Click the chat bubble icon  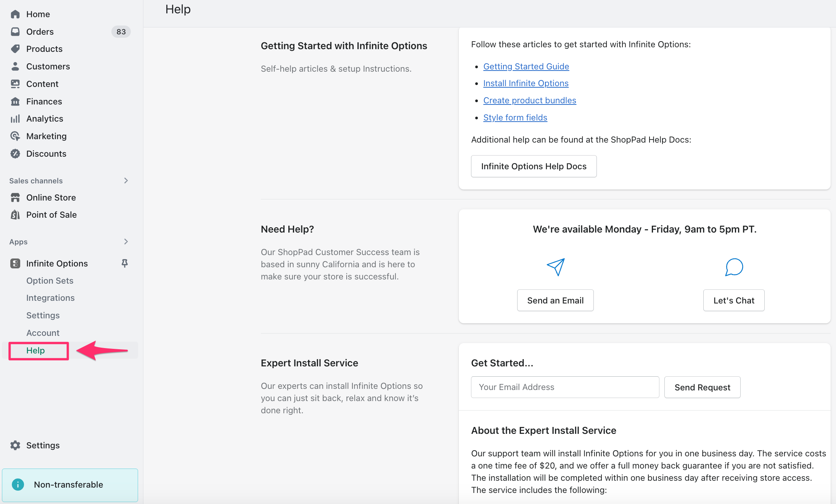(x=734, y=267)
